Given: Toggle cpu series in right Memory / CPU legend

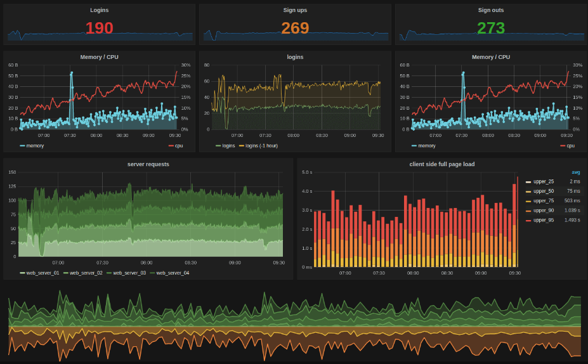Looking at the screenshot, I should coord(570,146).
